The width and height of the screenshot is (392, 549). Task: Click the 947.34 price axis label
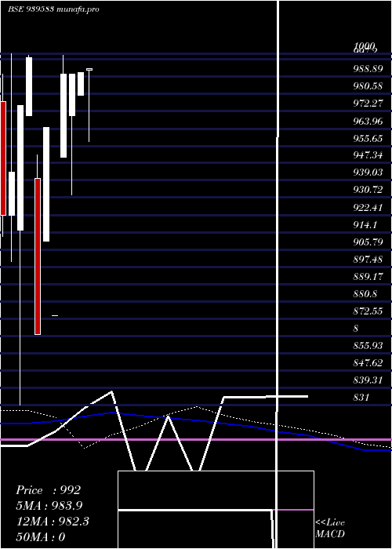tap(368, 155)
